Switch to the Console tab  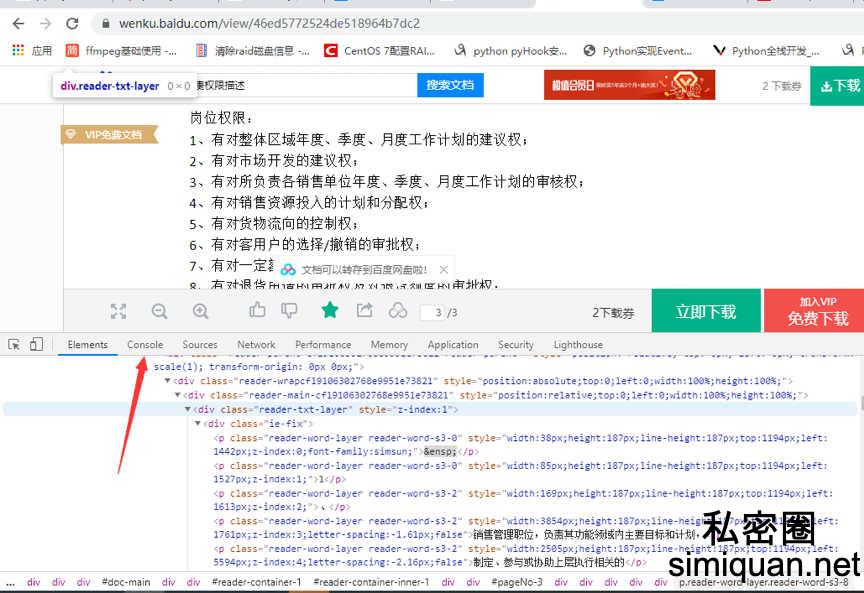pyautogui.click(x=145, y=344)
